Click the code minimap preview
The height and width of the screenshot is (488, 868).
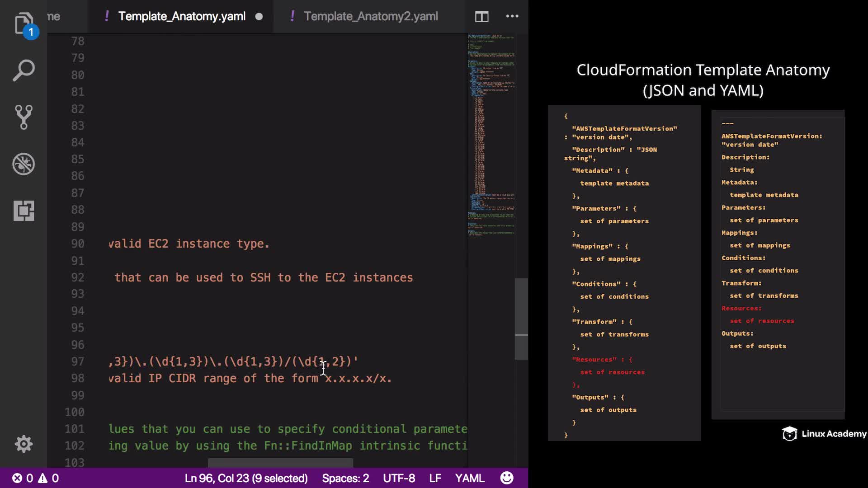pos(491,136)
